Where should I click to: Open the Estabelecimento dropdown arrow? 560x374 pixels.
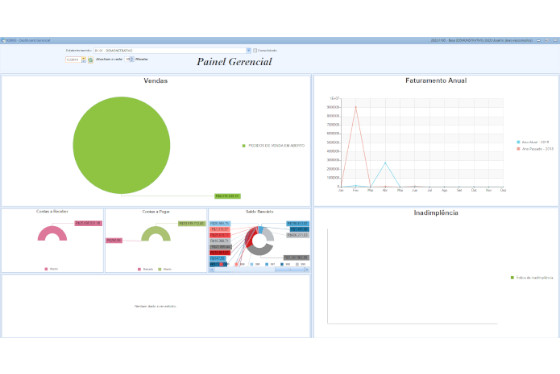[x=249, y=50]
